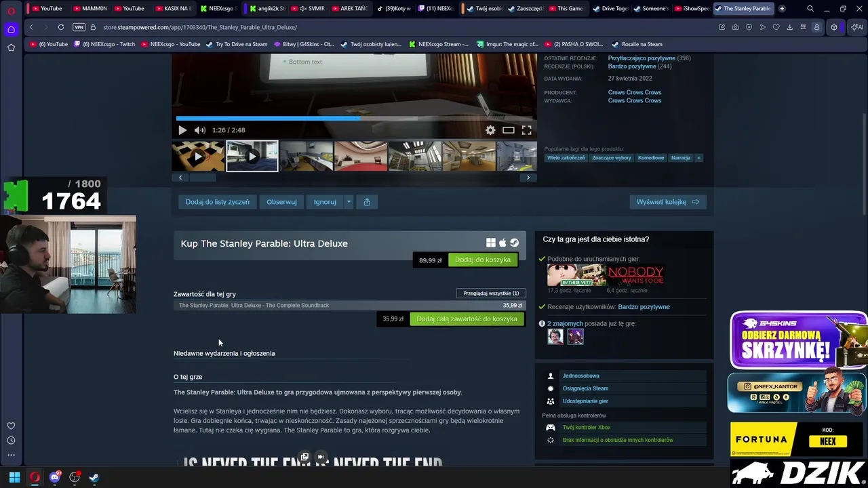Open The Complete Soundtrack DLC row
The image size is (868, 488).
click(349, 306)
